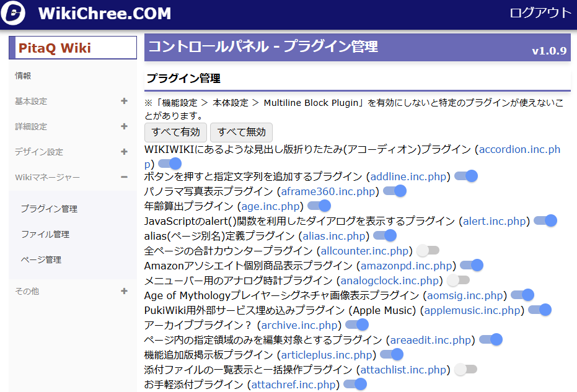
Task: Open the attachref.inc.php link
Action: pyautogui.click(x=294, y=385)
